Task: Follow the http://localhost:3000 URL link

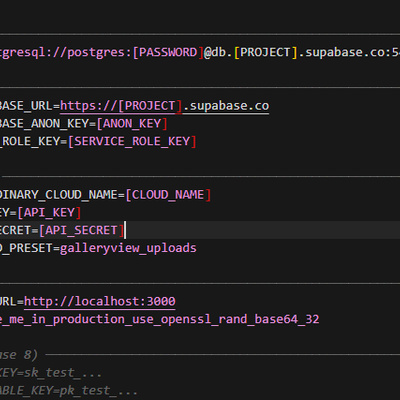Action: (100, 301)
